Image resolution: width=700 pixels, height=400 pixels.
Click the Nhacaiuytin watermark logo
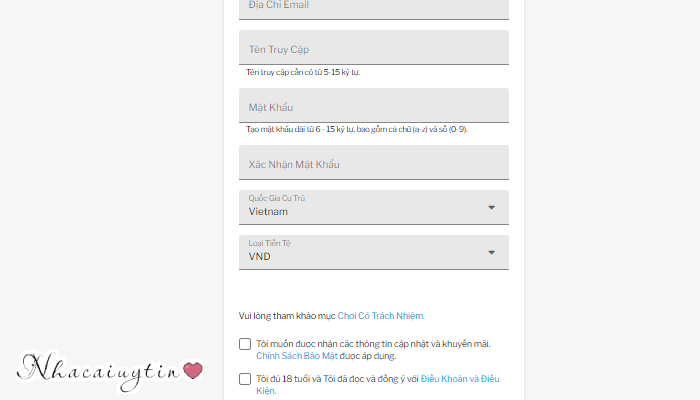click(110, 371)
